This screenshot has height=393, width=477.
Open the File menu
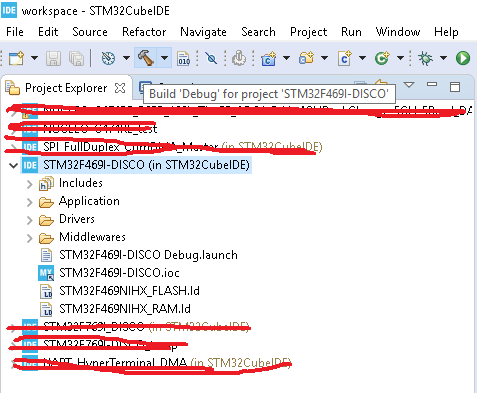(x=15, y=32)
